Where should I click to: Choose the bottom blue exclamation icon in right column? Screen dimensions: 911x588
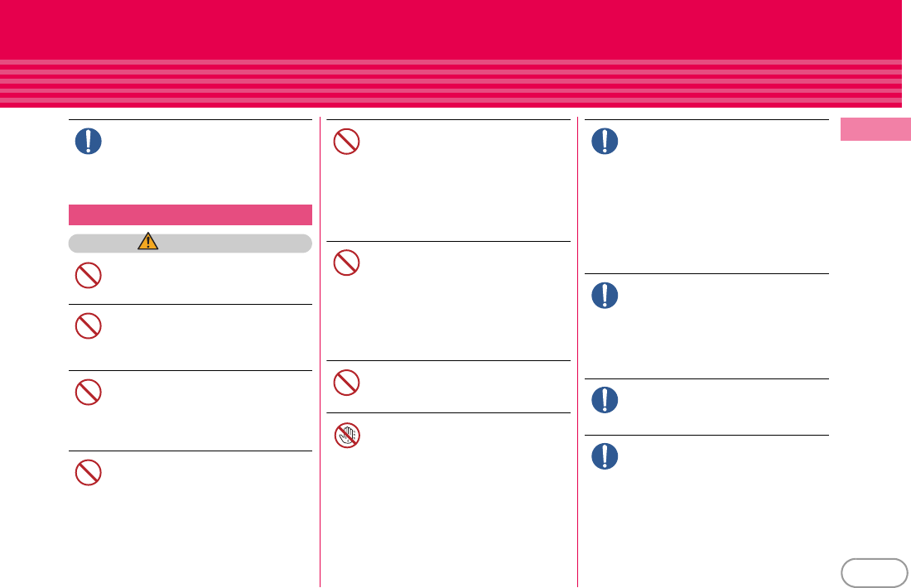point(605,456)
